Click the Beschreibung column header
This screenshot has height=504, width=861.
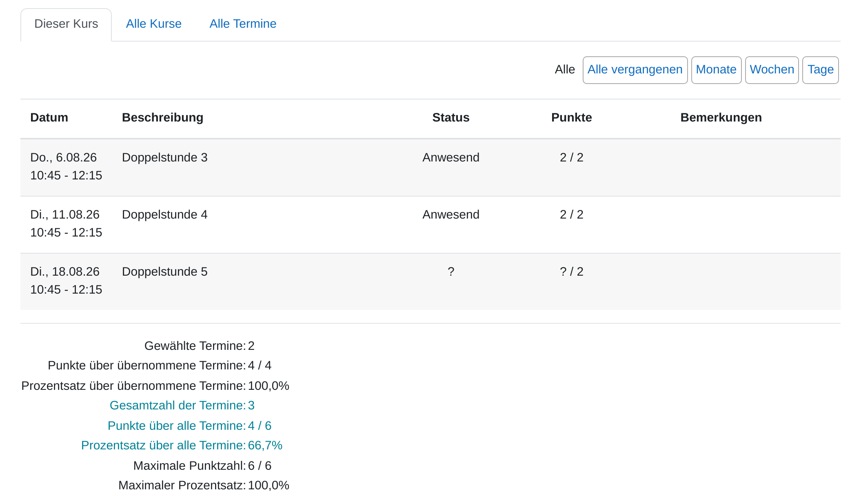tap(162, 117)
